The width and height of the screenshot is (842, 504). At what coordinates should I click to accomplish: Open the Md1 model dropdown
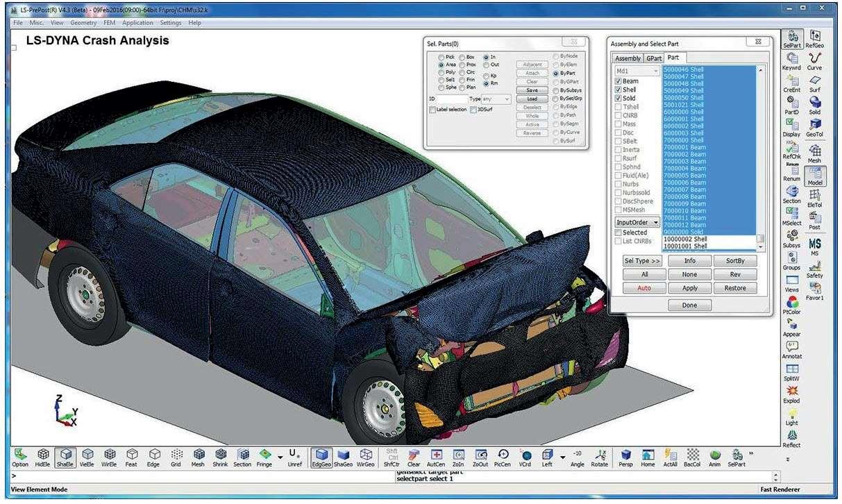point(637,71)
